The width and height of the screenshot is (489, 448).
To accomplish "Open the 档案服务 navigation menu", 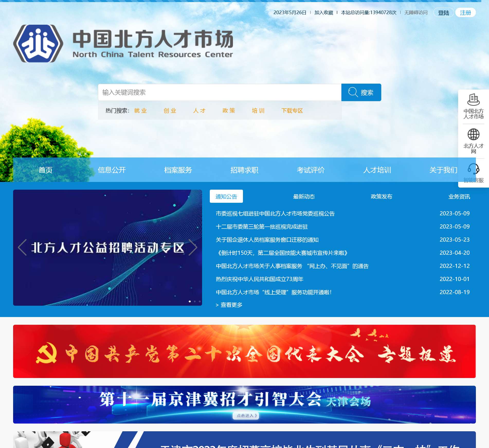I will point(178,170).
